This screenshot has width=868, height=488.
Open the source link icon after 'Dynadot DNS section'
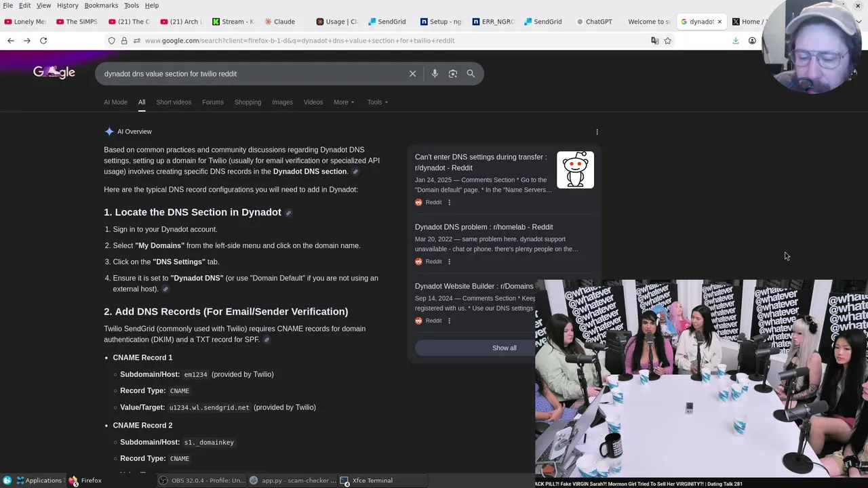(x=355, y=171)
